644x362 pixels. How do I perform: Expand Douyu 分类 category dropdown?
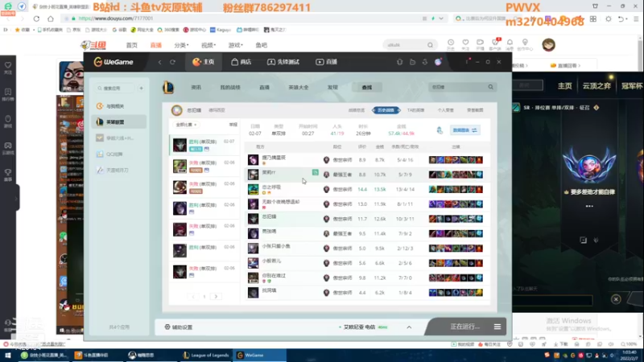(x=181, y=45)
